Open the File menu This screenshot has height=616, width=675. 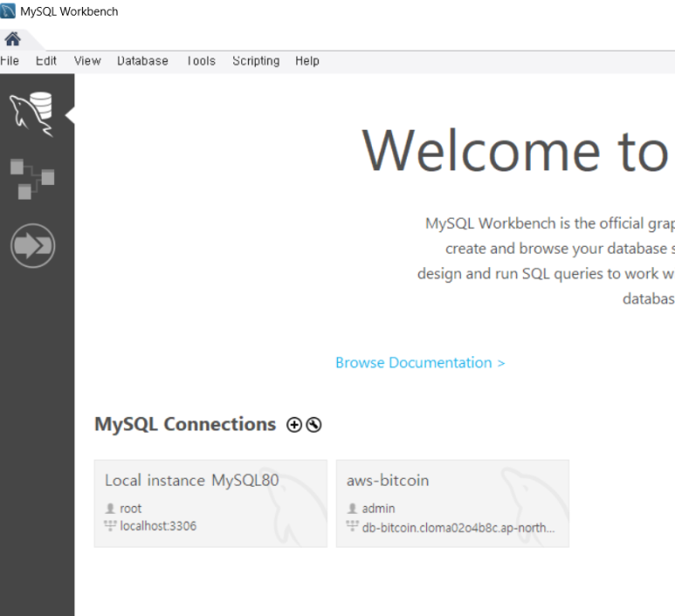tap(10, 61)
